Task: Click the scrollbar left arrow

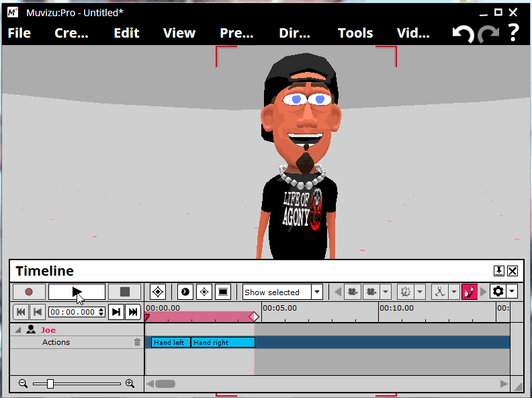Action: 149,384
